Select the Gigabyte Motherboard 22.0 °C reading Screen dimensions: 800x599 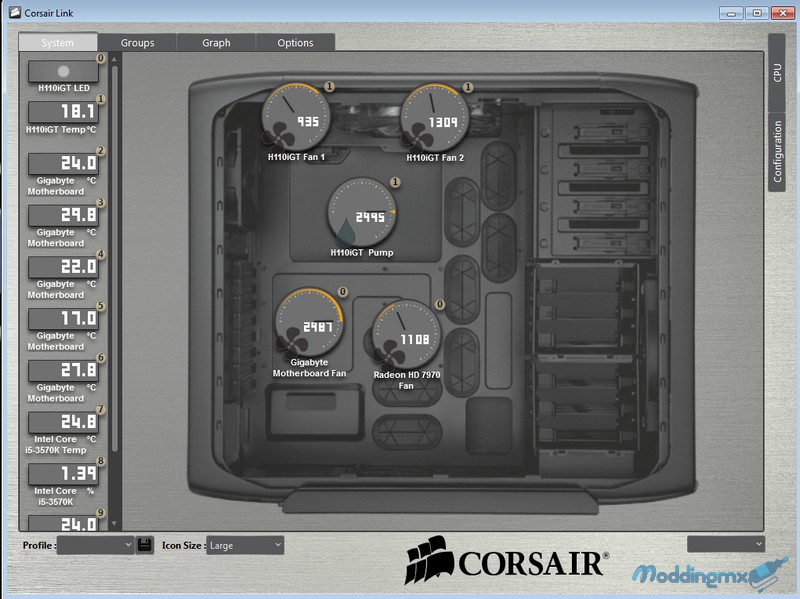(x=63, y=266)
